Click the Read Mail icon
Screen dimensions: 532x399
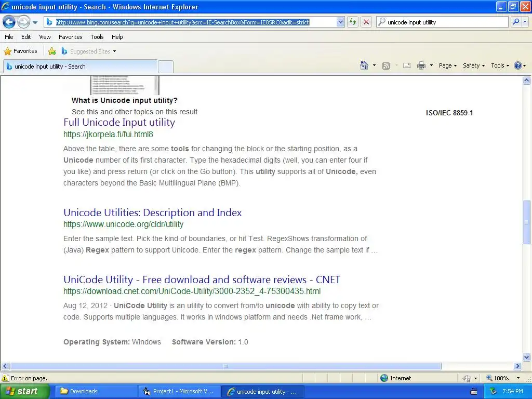pyautogui.click(x=407, y=65)
